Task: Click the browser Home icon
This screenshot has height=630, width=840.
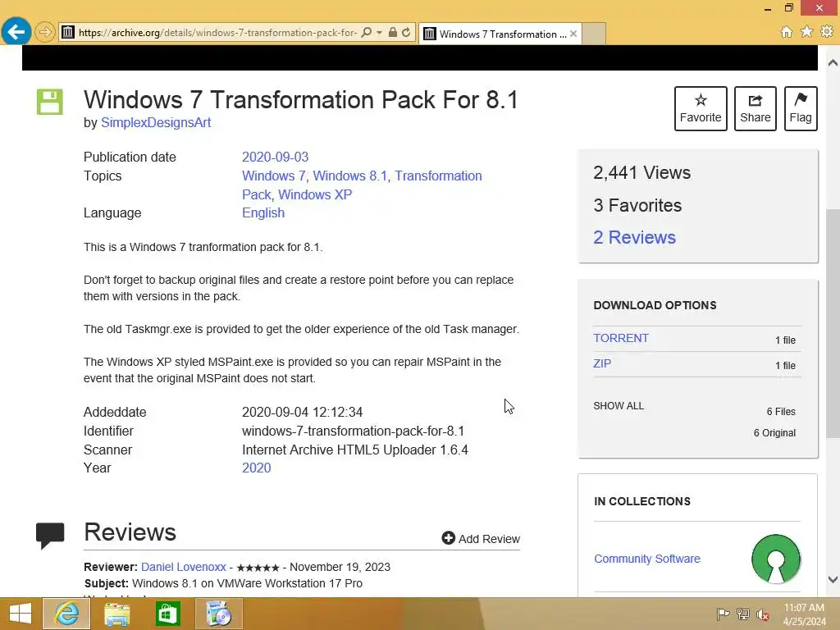Action: 787,32
